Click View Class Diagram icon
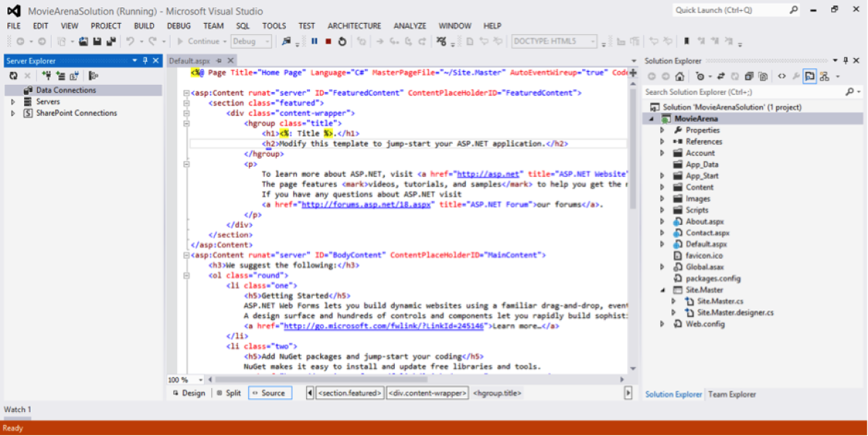This screenshot has height=436, width=868. (824, 76)
